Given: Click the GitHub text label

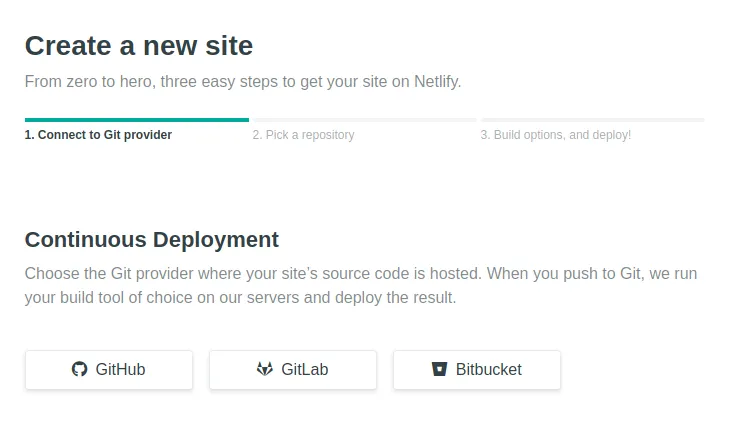Looking at the screenshot, I should click(x=120, y=369).
